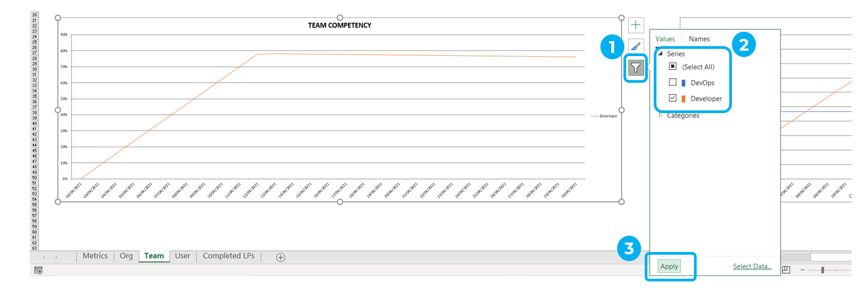Viewport: 868px width, 295px height.
Task: Add a new sheet with plus icon
Action: (x=281, y=257)
